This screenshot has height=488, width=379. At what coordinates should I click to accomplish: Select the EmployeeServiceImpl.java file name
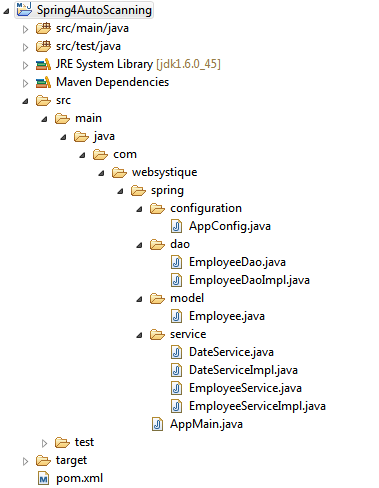(257, 406)
